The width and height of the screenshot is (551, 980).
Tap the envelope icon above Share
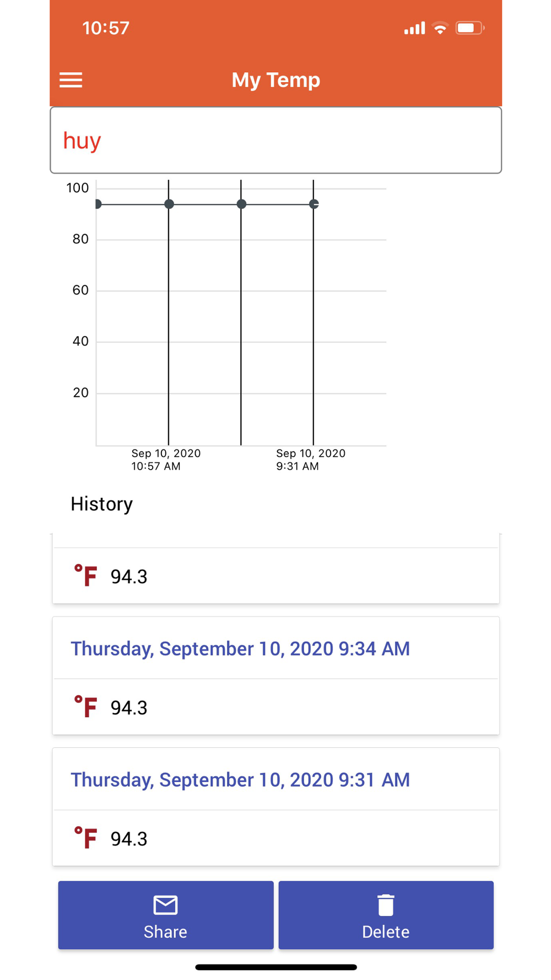pyautogui.click(x=165, y=905)
